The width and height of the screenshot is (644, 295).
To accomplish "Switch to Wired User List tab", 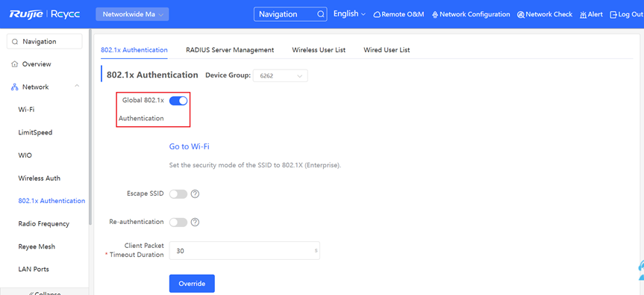I will 387,50.
